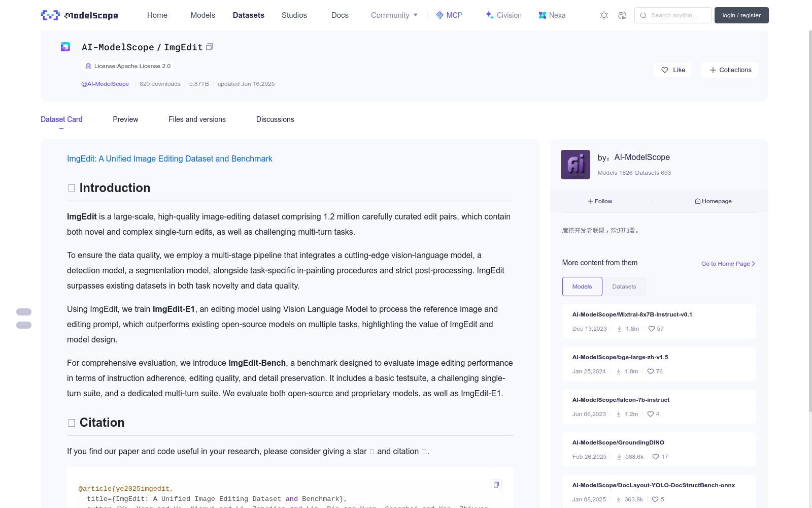The width and height of the screenshot is (812, 508).
Task: Open the @AI-ModelScope owner link
Action: pos(105,84)
